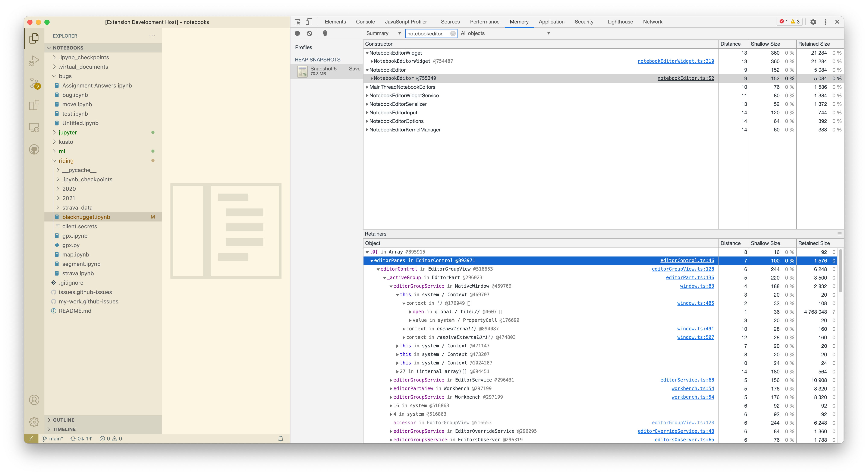Click the errors and warnings counter
The width and height of the screenshot is (868, 475).
point(789,22)
